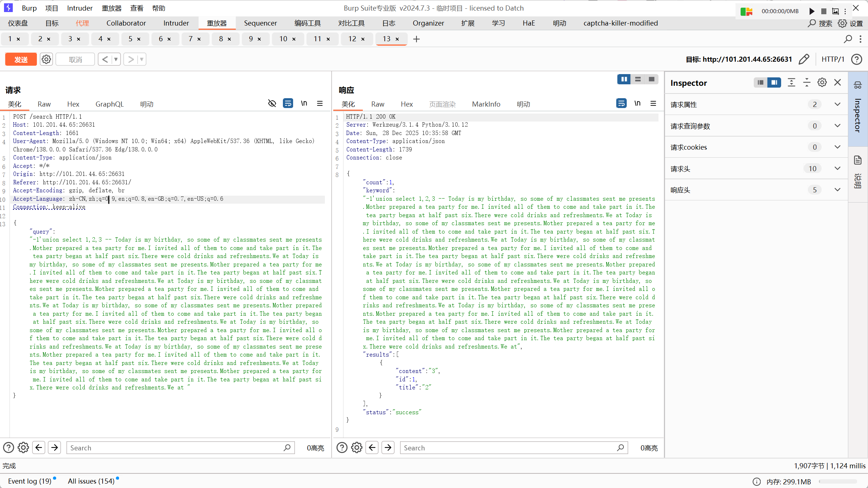
Task: Select side-by-side request/response layout
Action: pos(624,79)
